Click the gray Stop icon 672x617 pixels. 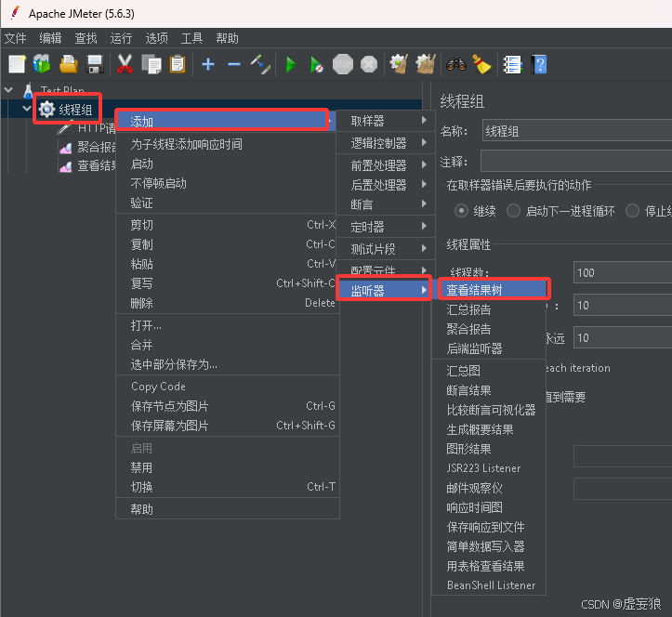(x=343, y=65)
